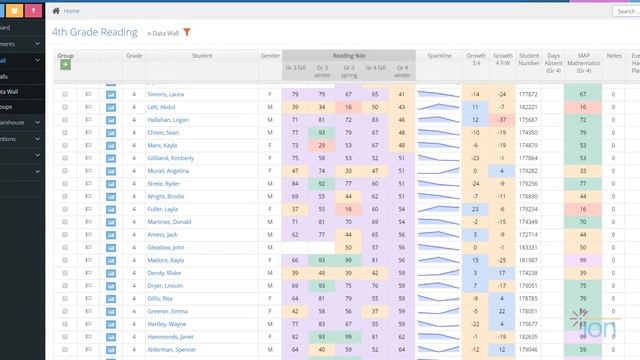Flag the row for Hartley, Wayne

click(x=88, y=324)
